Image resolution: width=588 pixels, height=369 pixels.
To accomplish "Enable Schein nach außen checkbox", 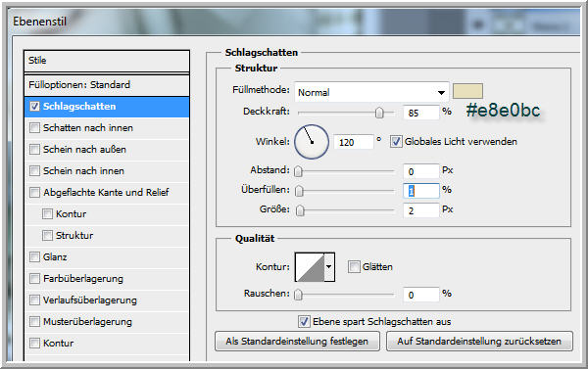I will point(34,149).
